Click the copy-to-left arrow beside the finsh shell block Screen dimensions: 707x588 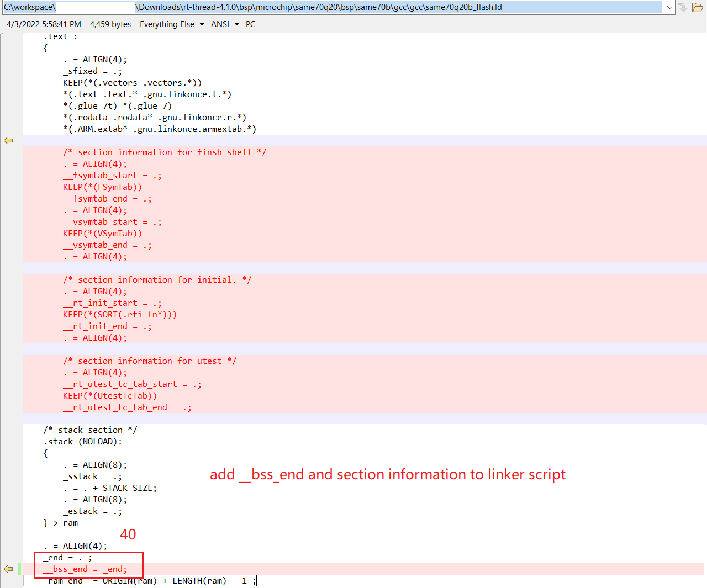click(8, 141)
